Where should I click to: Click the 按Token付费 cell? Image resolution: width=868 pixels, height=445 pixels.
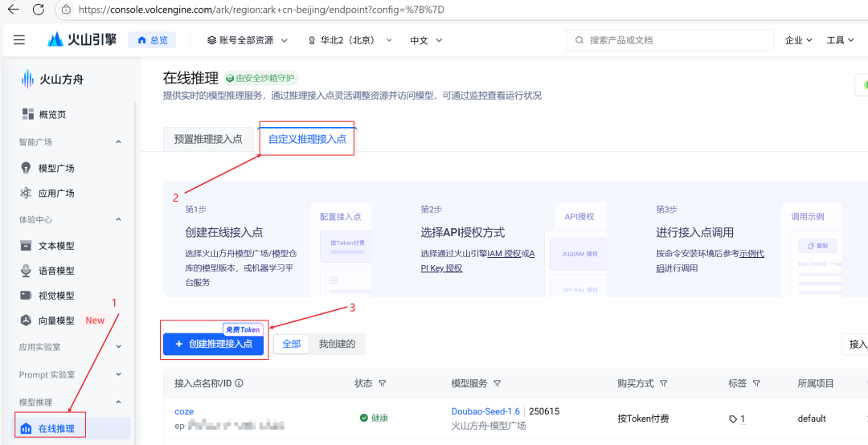click(643, 418)
